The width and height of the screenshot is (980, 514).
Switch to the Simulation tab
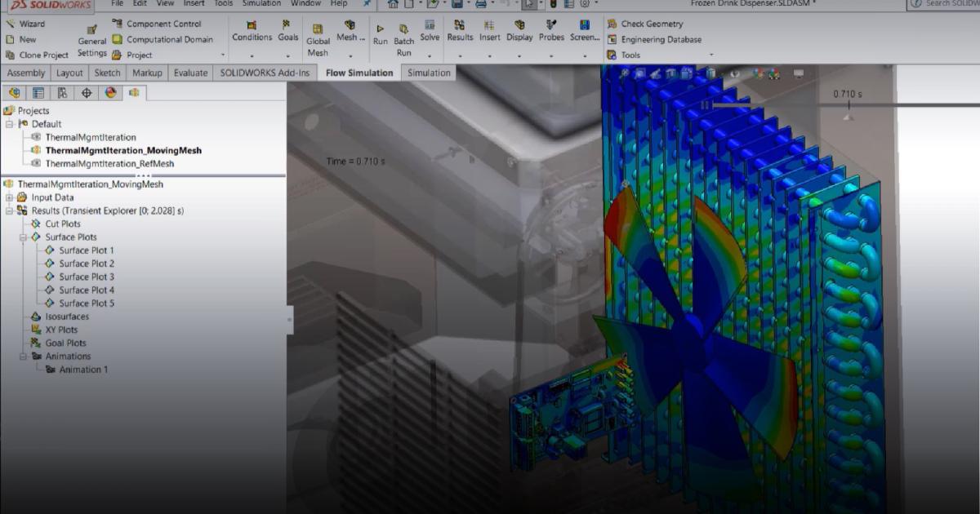(428, 73)
